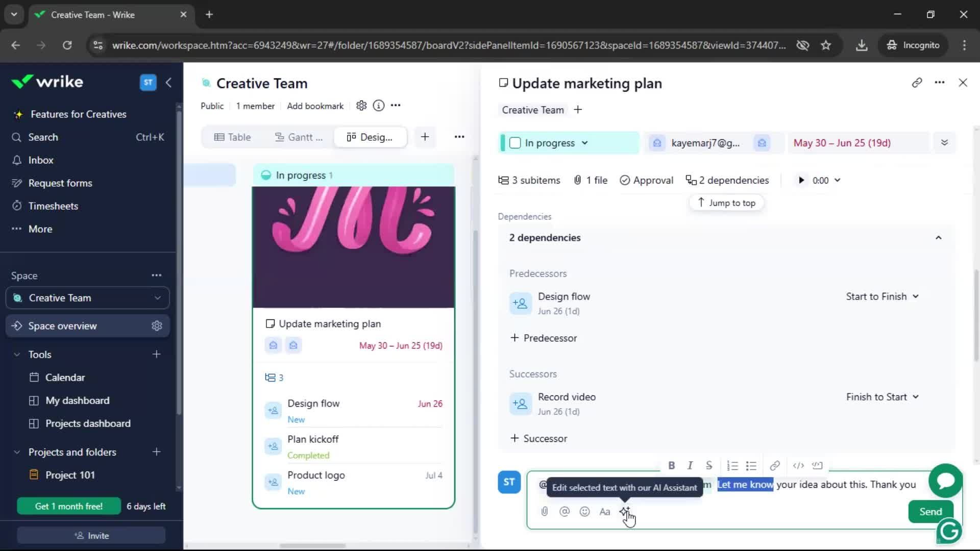Viewport: 980px width, 551px height.
Task: Expand the timer options dropdown
Action: [x=838, y=180]
